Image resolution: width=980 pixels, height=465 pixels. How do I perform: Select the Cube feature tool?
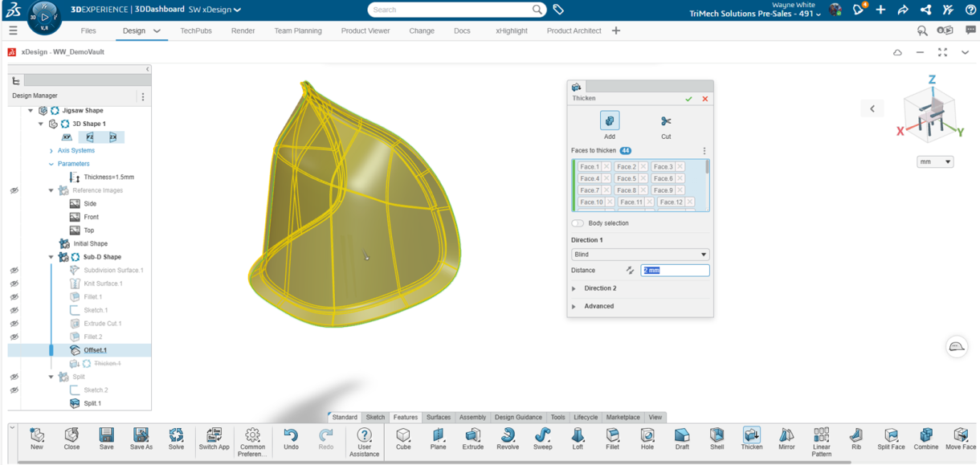click(x=403, y=439)
